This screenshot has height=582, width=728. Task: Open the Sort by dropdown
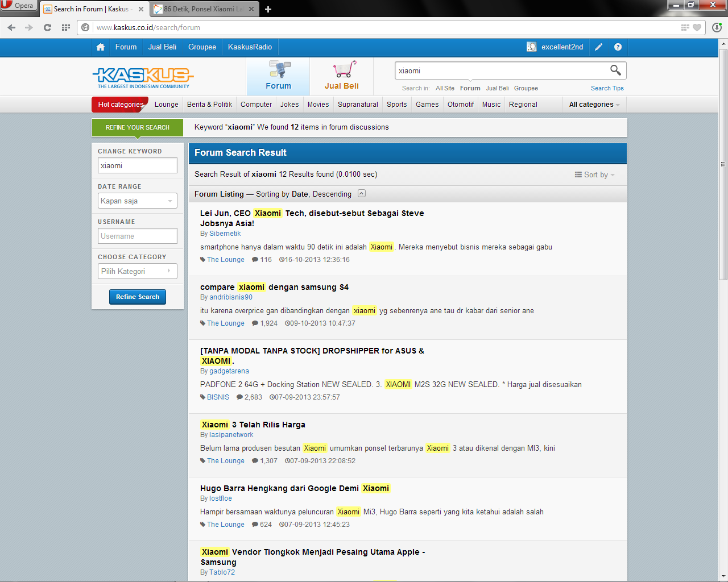click(595, 175)
